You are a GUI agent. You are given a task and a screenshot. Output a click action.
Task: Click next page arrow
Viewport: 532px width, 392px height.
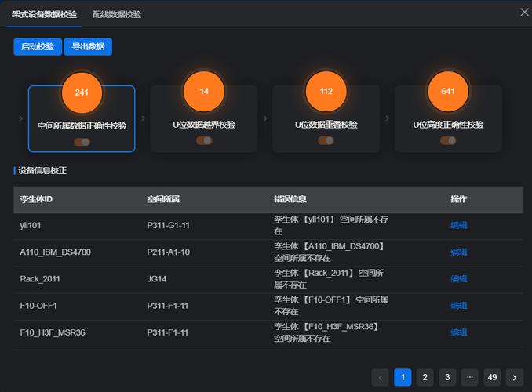coord(515,377)
